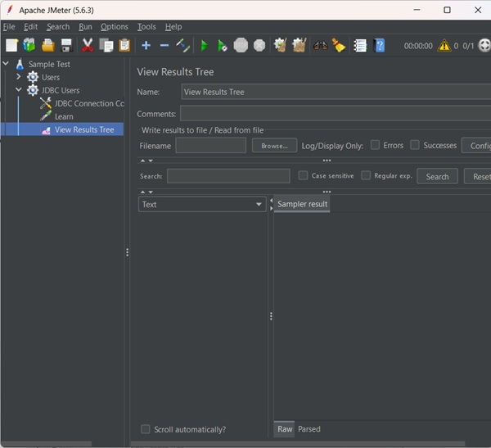Screen dimensions: 491x448
Task: Click the Name input field
Action: 336,92
